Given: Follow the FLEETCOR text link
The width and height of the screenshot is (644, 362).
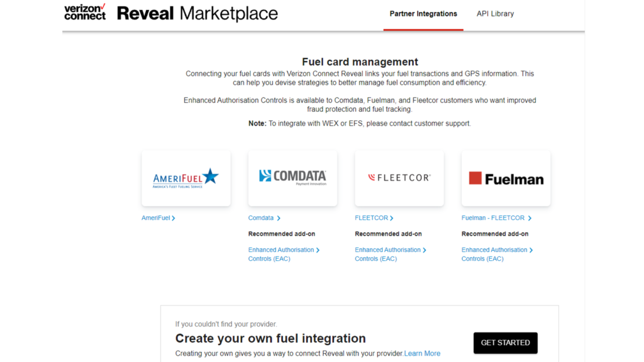Looking at the screenshot, I should pyautogui.click(x=371, y=218).
